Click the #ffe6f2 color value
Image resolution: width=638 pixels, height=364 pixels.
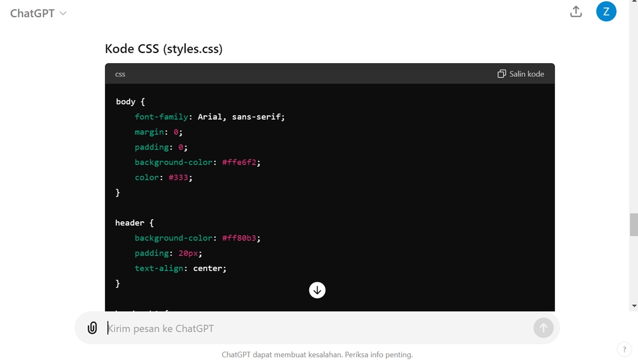[239, 162]
